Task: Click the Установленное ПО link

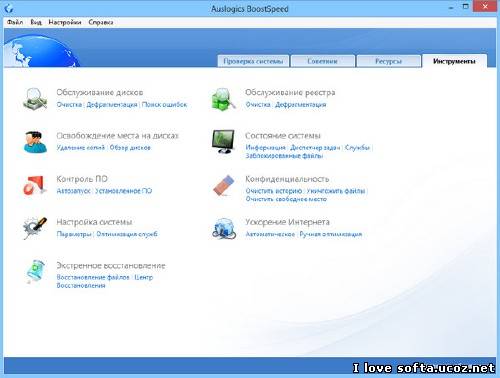Action: pyautogui.click(x=124, y=191)
